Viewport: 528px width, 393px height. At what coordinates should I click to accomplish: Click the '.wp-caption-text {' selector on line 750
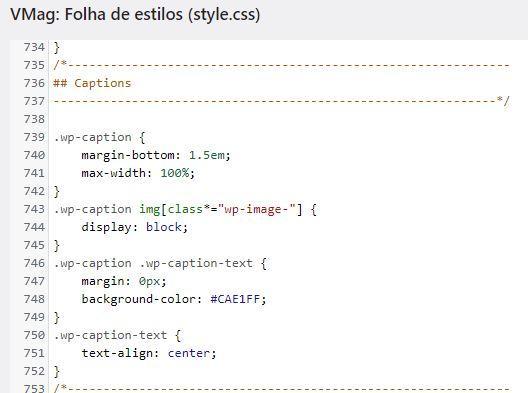tap(118, 336)
